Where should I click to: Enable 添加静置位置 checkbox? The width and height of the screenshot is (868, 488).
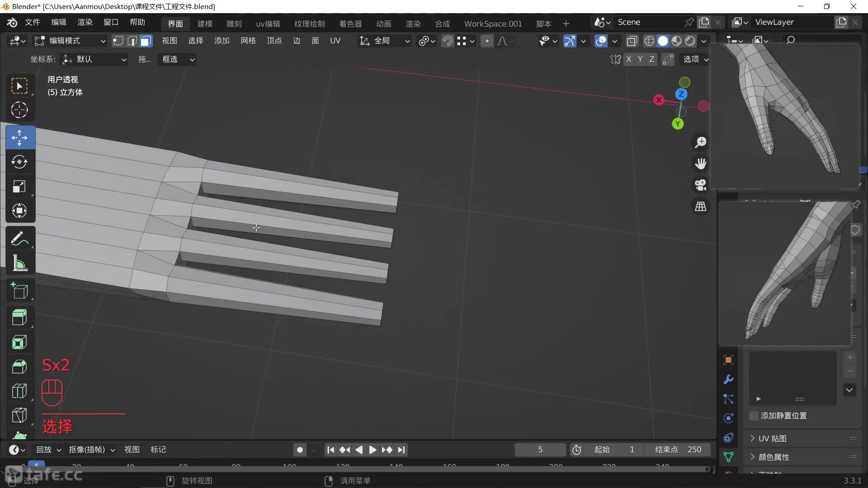pyautogui.click(x=754, y=416)
